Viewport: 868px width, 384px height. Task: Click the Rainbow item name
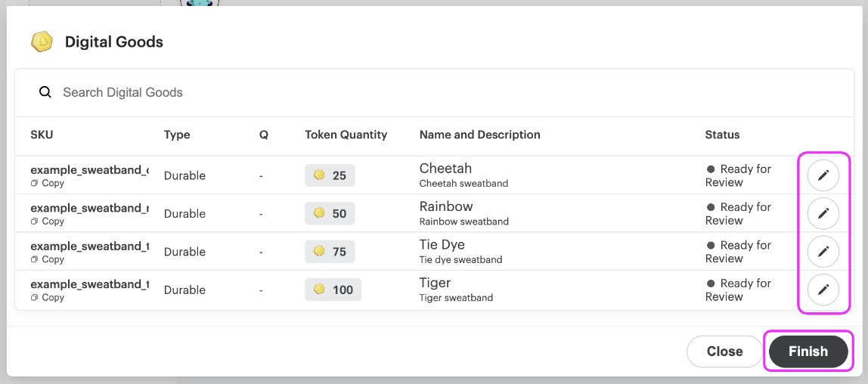[x=446, y=206]
